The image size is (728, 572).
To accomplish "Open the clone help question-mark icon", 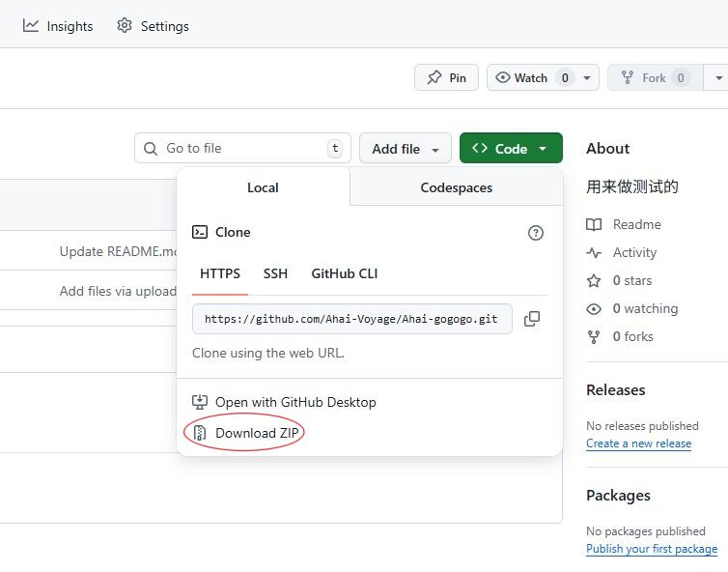I will click(535, 233).
